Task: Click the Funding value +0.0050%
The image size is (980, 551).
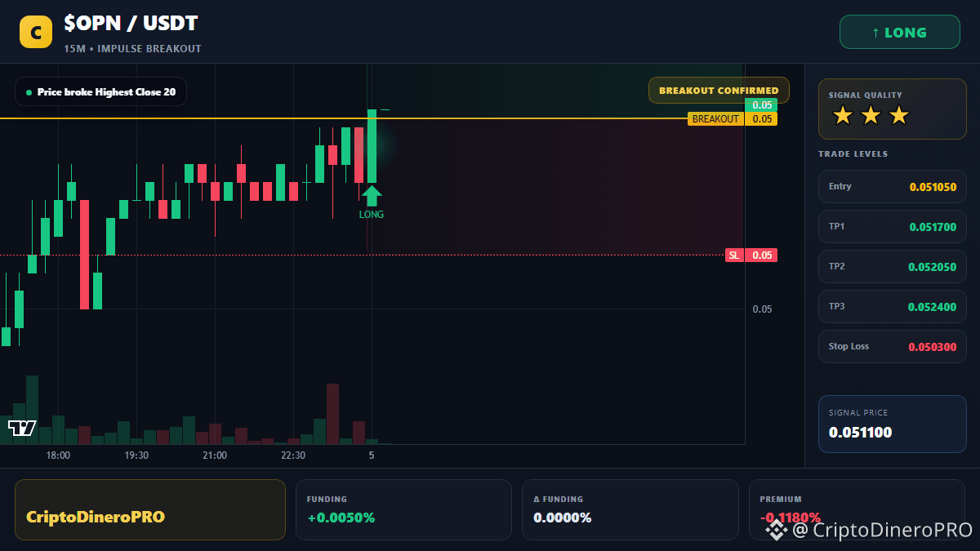Action: click(x=341, y=518)
